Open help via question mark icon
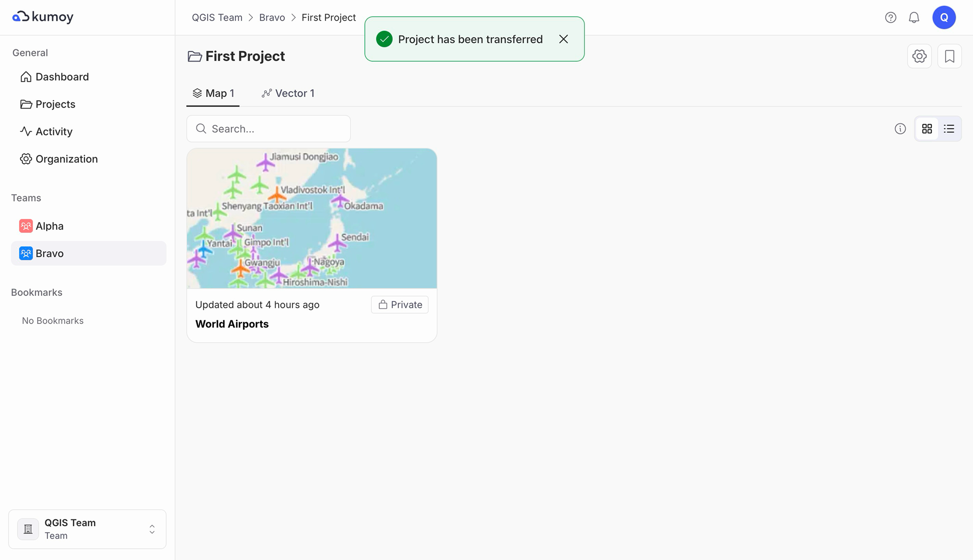Image resolution: width=973 pixels, height=560 pixels. coord(890,17)
